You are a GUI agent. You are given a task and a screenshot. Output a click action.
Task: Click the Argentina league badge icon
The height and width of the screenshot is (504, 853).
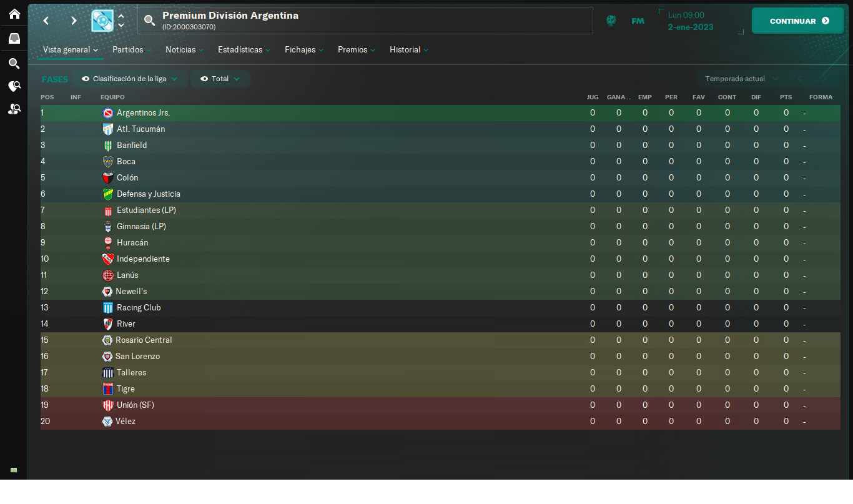[x=102, y=21]
